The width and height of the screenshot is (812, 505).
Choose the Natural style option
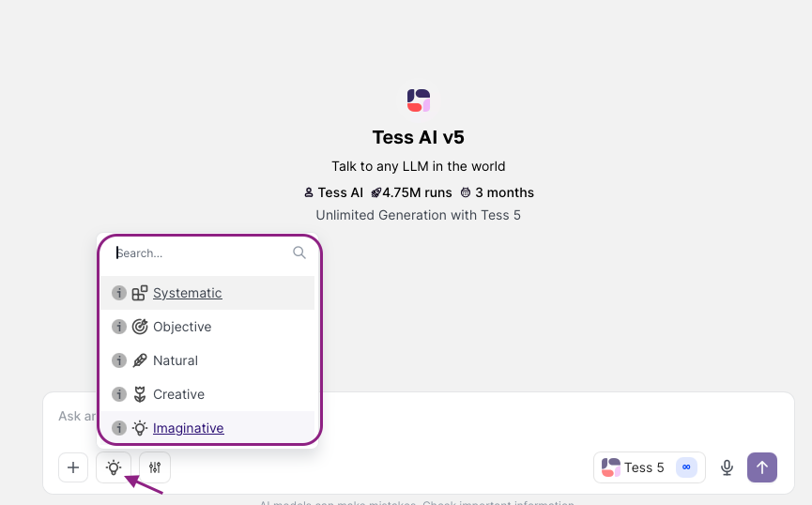207,360
